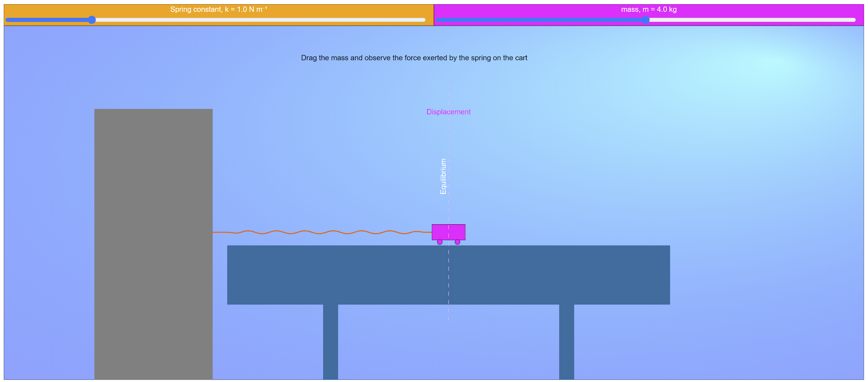868x382 pixels.
Task: Click the cart's right wheel
Action: pos(457,242)
